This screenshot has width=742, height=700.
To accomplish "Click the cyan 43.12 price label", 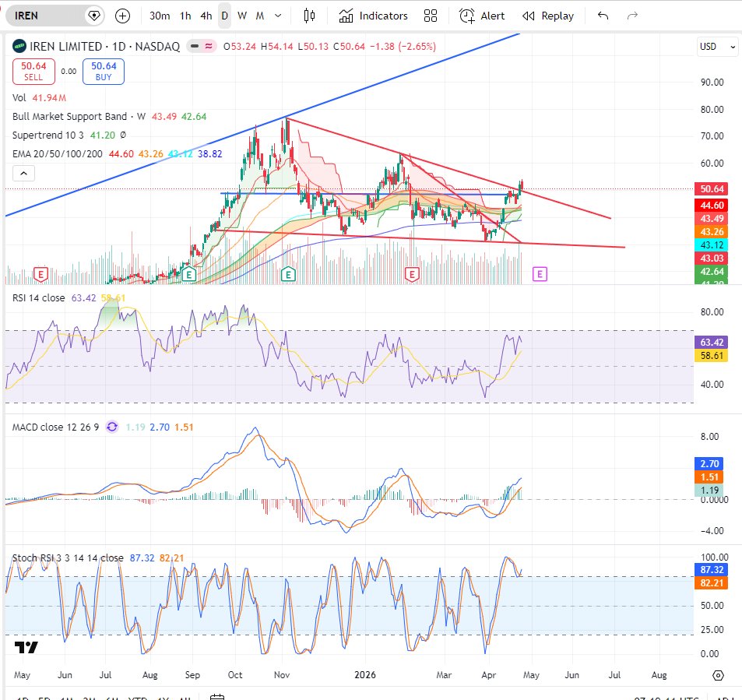I will coord(711,244).
